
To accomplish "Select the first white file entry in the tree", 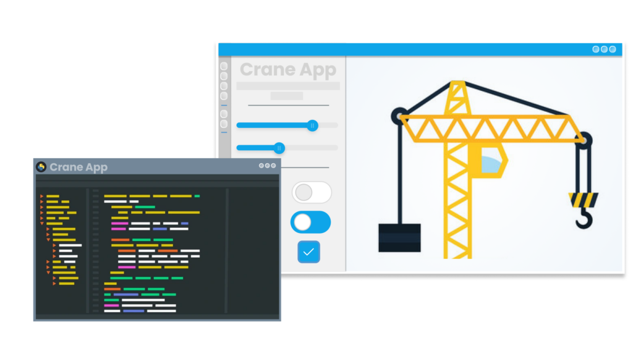I will point(70,245).
